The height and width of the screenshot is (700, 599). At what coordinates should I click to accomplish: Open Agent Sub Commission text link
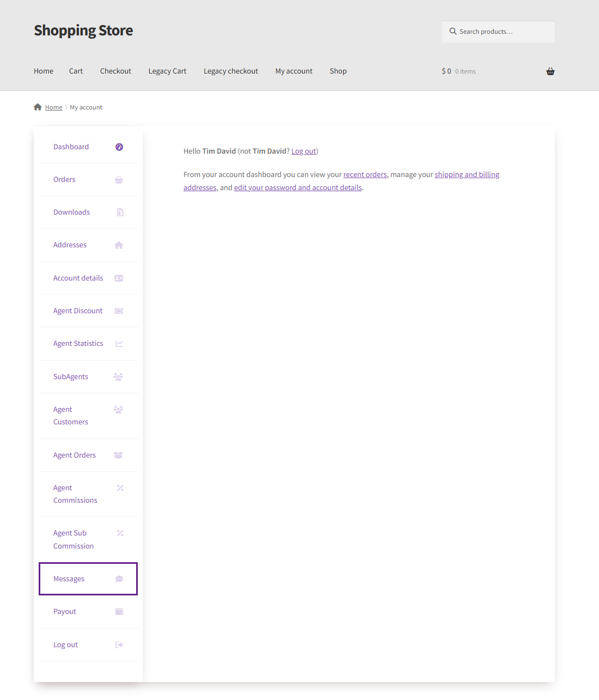click(x=74, y=539)
